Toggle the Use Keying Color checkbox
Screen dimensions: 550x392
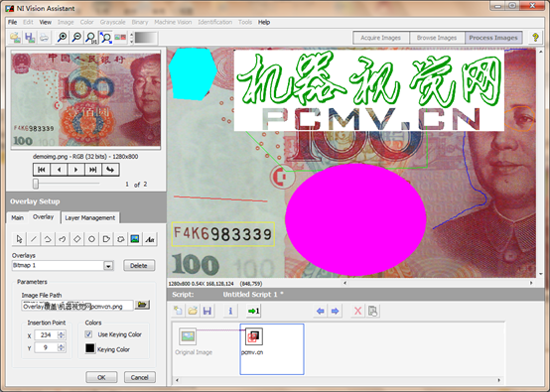88,334
